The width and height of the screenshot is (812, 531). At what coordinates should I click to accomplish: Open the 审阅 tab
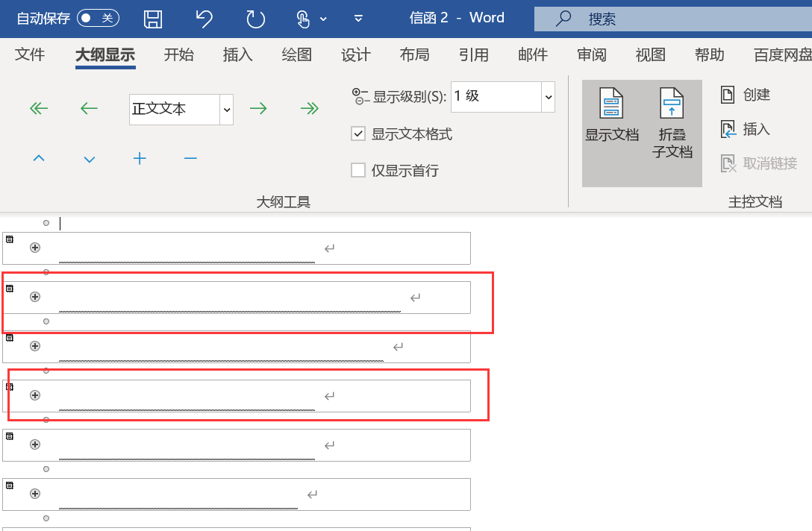(x=592, y=54)
